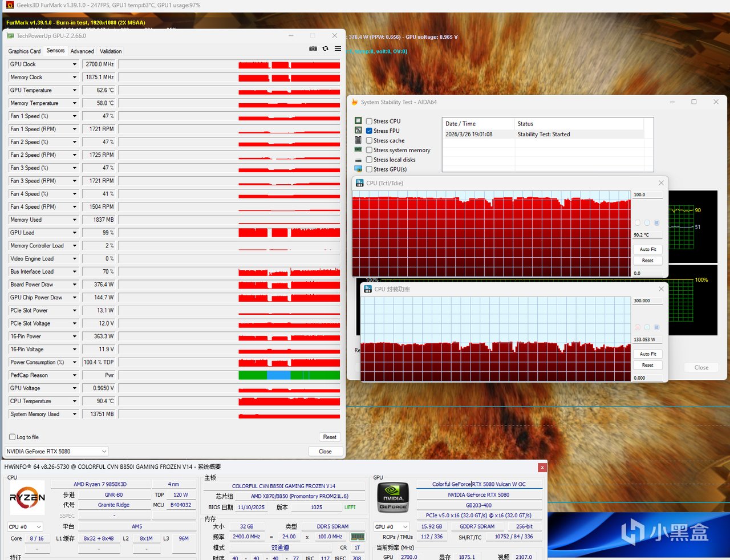Click the GPU-Z screenshot camera icon

tap(313, 49)
